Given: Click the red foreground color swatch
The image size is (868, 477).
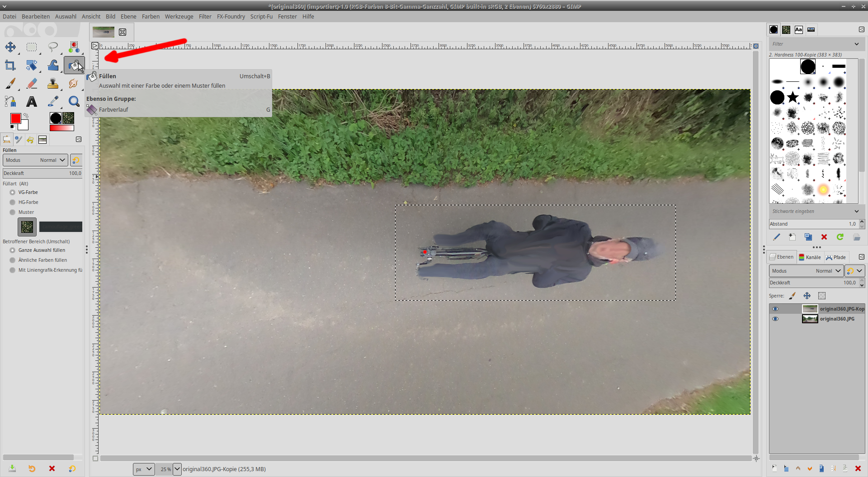Looking at the screenshot, I should (x=15, y=118).
